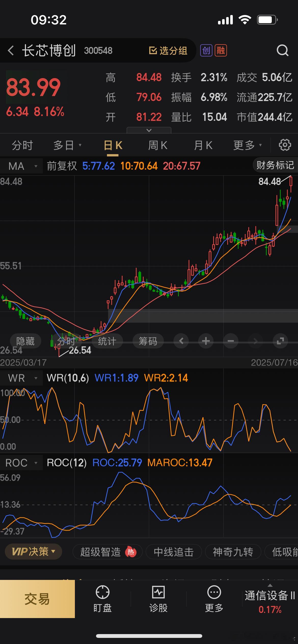Open MA indicator dropdown

coord(22,166)
